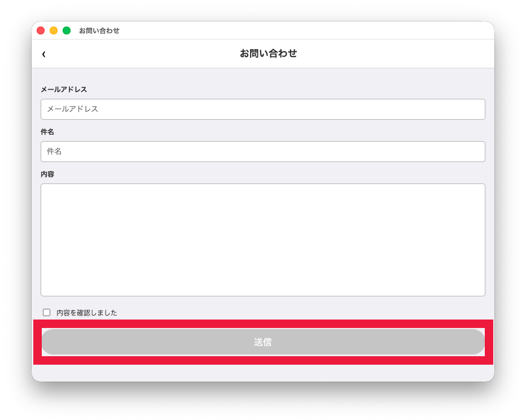Click the 送信 submit button
Screen dimensions: 526x420
coord(262,342)
